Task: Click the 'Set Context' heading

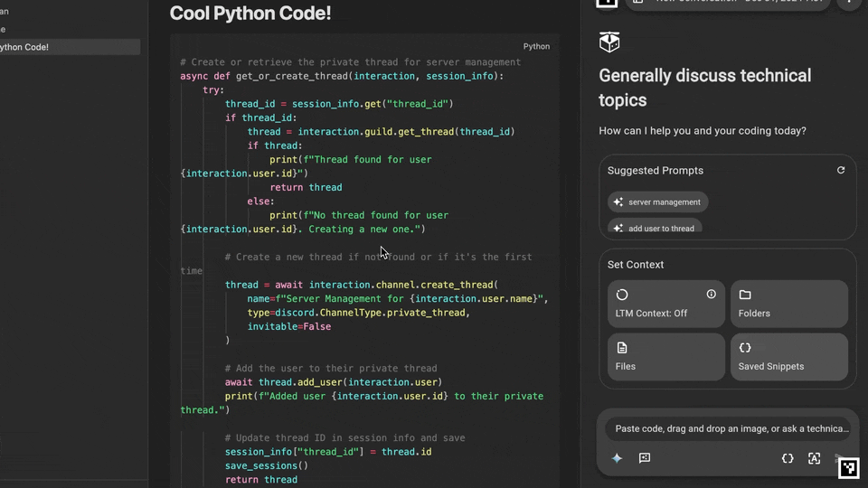Action: (636, 265)
